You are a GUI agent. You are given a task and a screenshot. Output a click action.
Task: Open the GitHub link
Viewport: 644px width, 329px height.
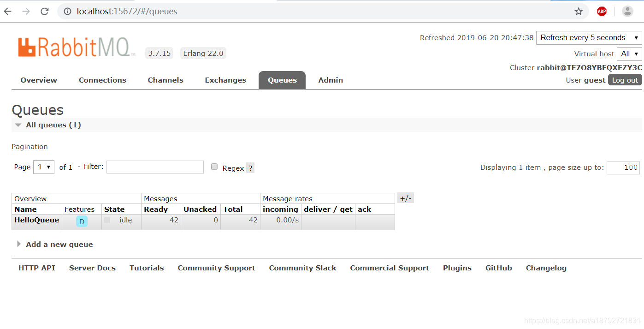pos(499,268)
